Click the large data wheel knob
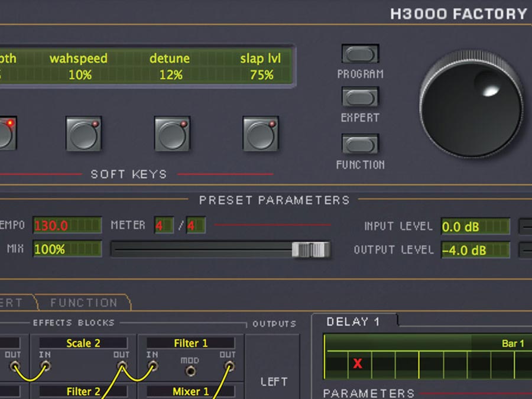Viewport: 532px width, 399px height. click(470, 103)
